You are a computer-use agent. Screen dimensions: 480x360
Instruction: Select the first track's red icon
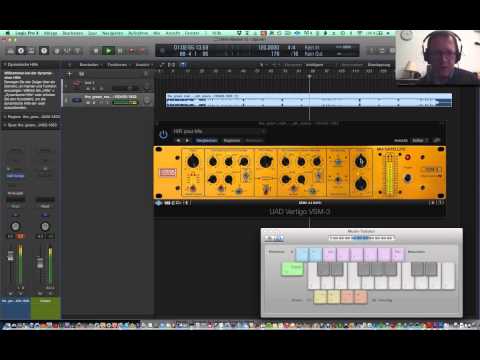click(x=76, y=84)
